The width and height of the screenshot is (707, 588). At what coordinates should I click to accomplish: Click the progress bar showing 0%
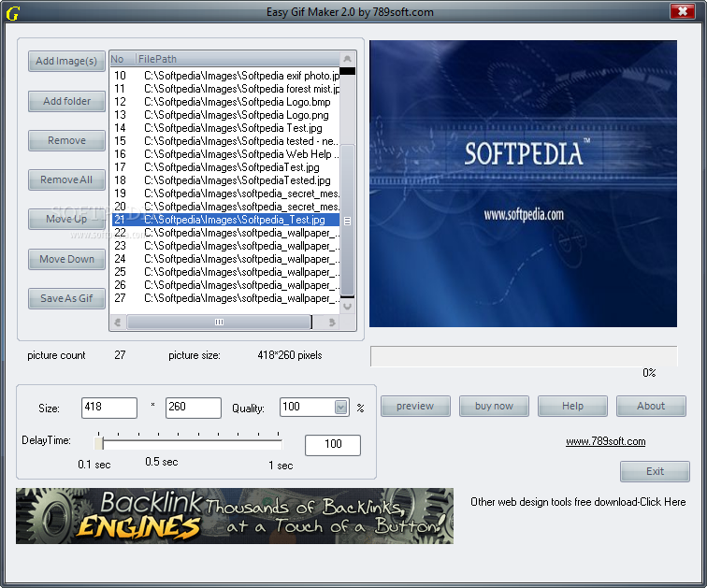pyautogui.click(x=524, y=356)
